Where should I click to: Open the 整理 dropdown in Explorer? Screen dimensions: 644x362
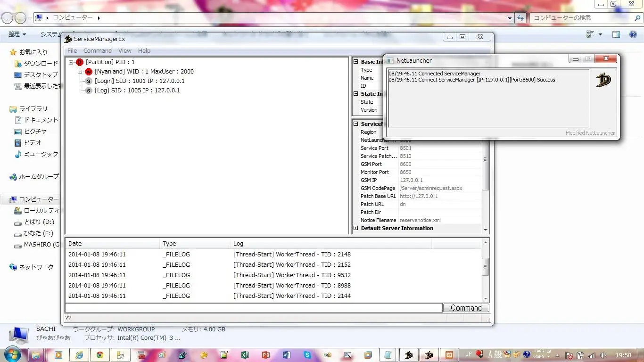17,34
